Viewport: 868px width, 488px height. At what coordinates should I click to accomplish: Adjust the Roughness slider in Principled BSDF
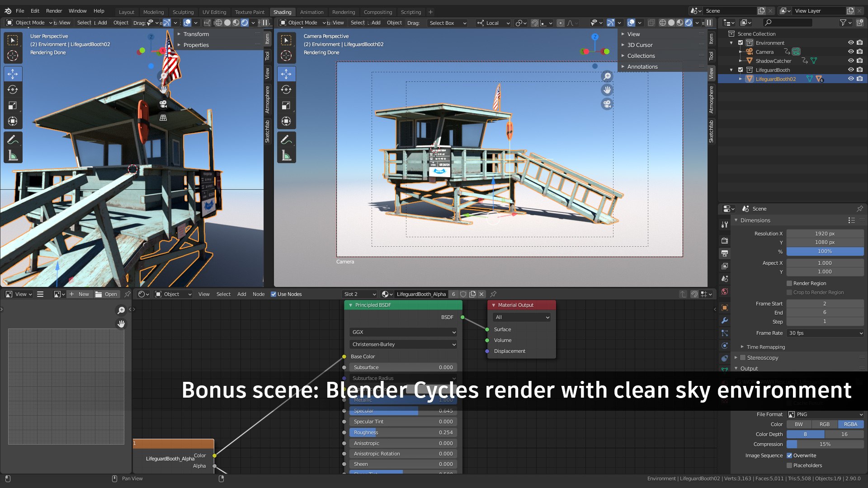[403, 432]
